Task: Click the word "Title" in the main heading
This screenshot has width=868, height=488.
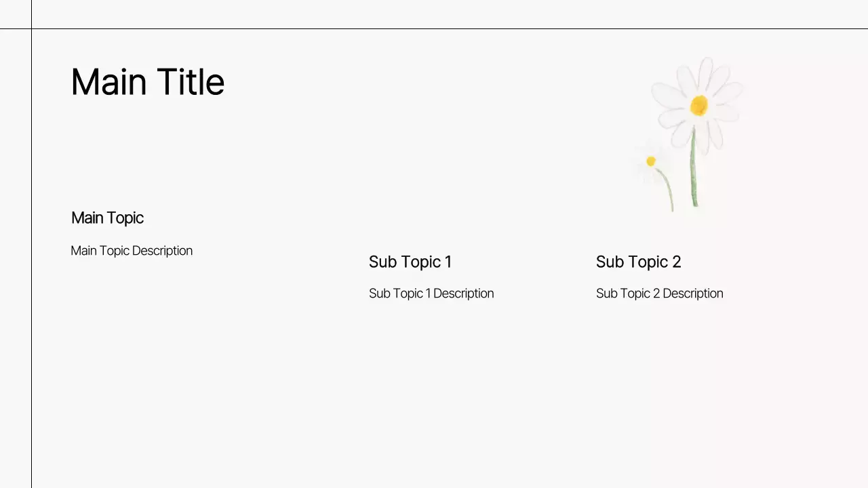Action: pos(190,82)
